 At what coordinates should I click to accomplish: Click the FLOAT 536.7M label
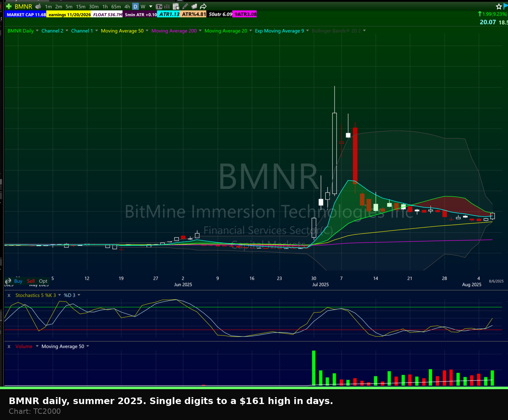(107, 15)
